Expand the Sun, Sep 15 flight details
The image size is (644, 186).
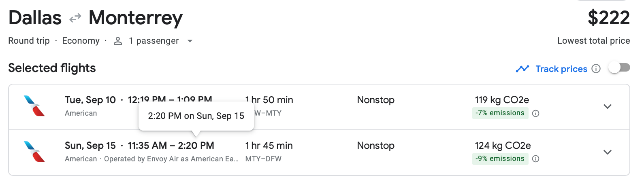pos(607,152)
